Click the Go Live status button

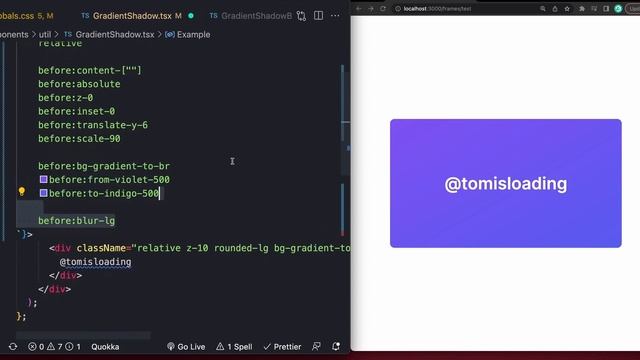tap(186, 347)
